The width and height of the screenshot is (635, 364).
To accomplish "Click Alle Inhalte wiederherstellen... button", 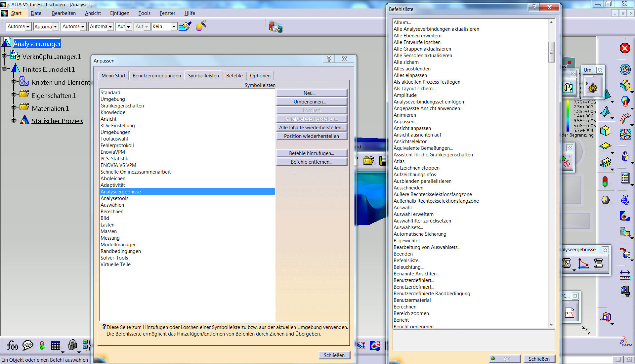I will click(312, 128).
